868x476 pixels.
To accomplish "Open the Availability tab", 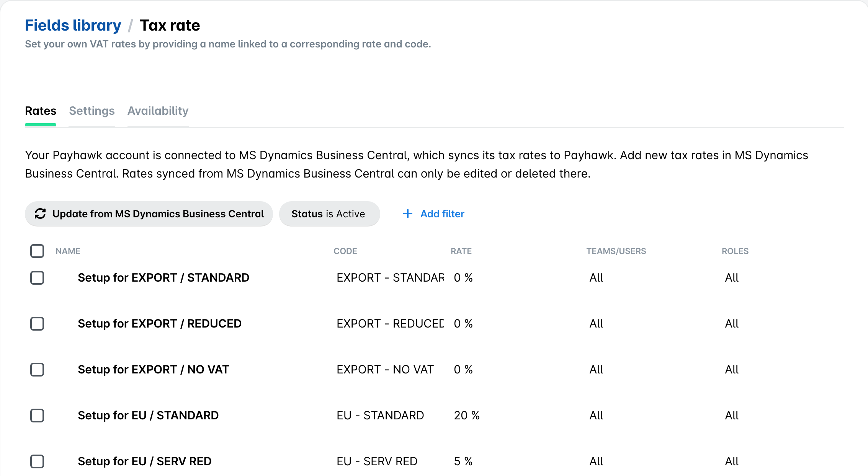I will (x=158, y=111).
